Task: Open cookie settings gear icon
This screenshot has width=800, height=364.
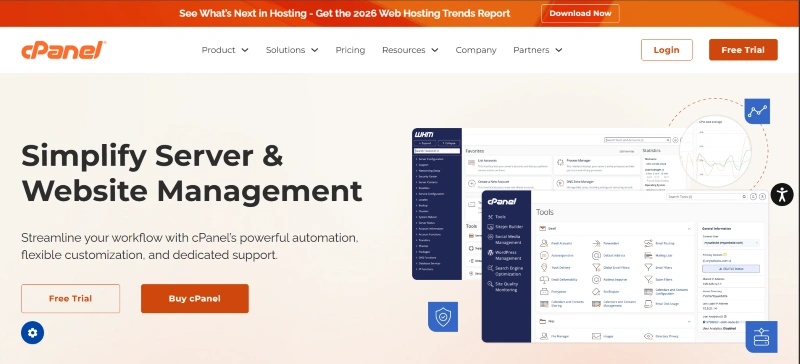Action: point(33,333)
